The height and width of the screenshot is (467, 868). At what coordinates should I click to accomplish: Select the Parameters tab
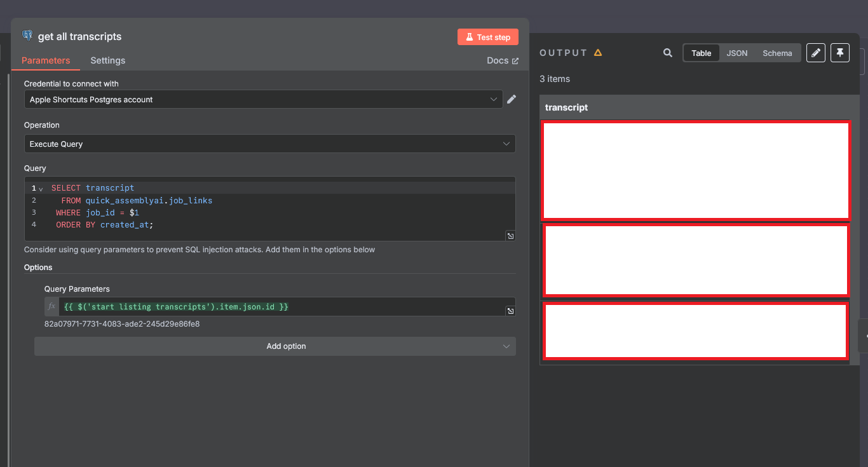[46, 60]
